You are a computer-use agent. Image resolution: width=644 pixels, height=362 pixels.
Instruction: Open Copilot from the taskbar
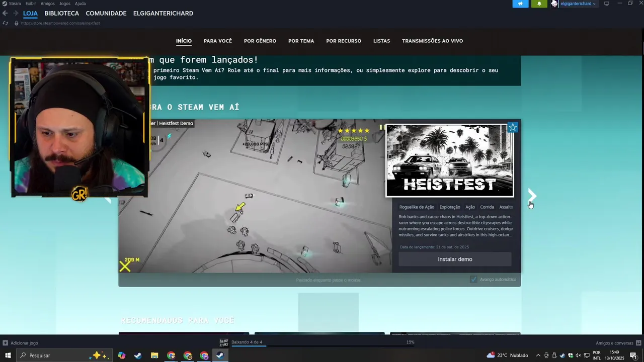pyautogui.click(x=121, y=355)
